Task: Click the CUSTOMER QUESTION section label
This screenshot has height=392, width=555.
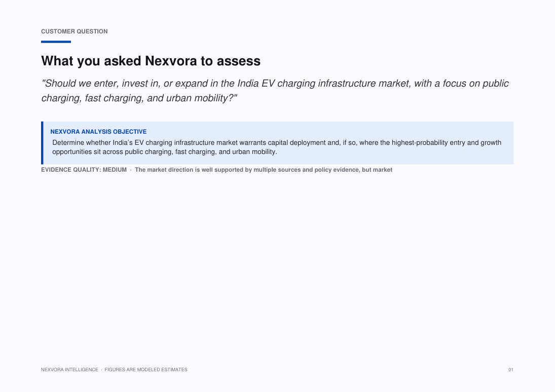Action: 75,31
